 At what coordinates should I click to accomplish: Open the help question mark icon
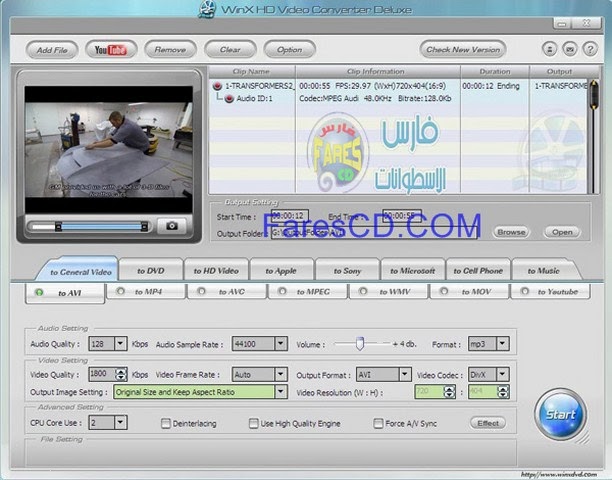[x=590, y=50]
